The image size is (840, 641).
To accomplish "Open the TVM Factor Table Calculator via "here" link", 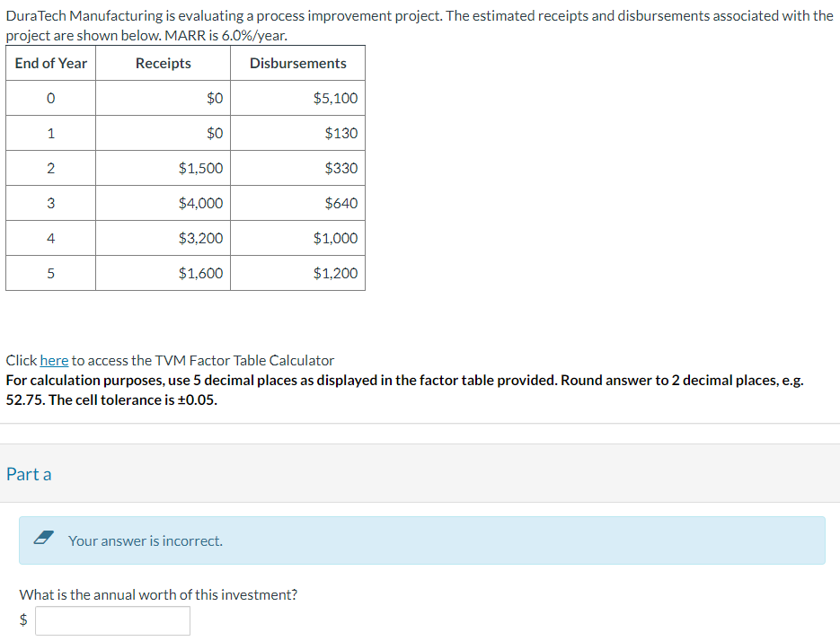I will coord(54,360).
